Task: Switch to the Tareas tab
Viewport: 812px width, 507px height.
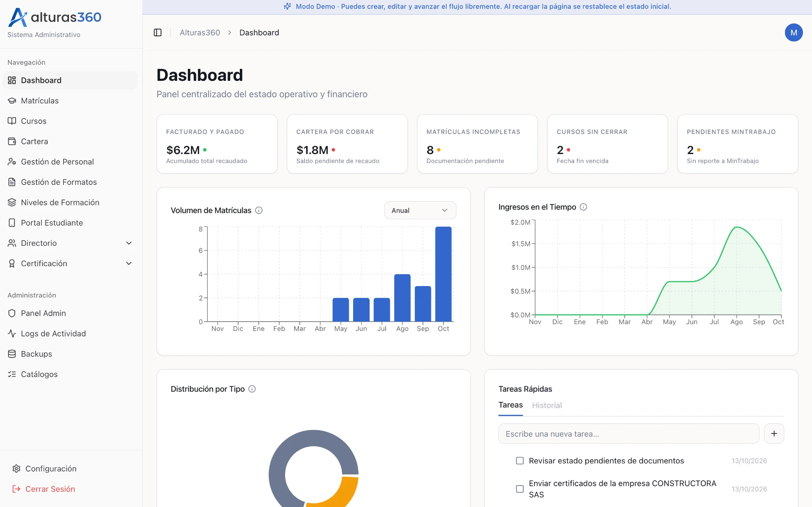Action: 510,405
